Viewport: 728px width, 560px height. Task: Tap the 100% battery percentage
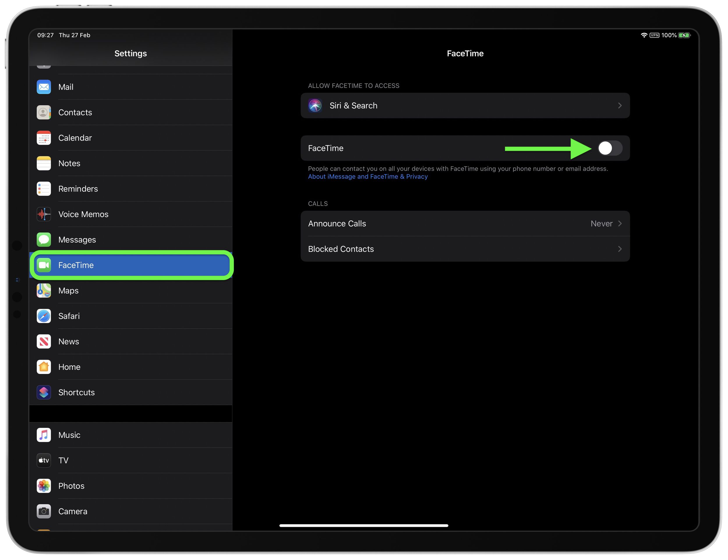(669, 35)
